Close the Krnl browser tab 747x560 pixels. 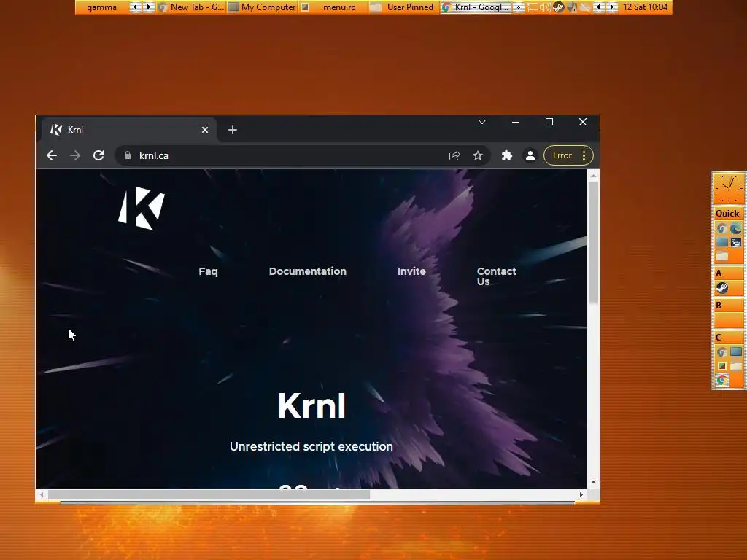(x=205, y=130)
